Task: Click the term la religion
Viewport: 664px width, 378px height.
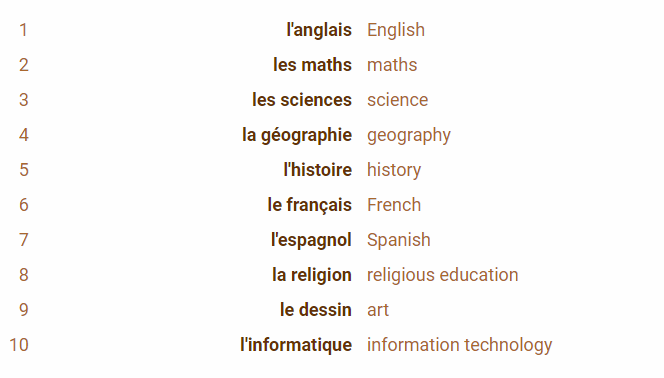Action: (312, 275)
